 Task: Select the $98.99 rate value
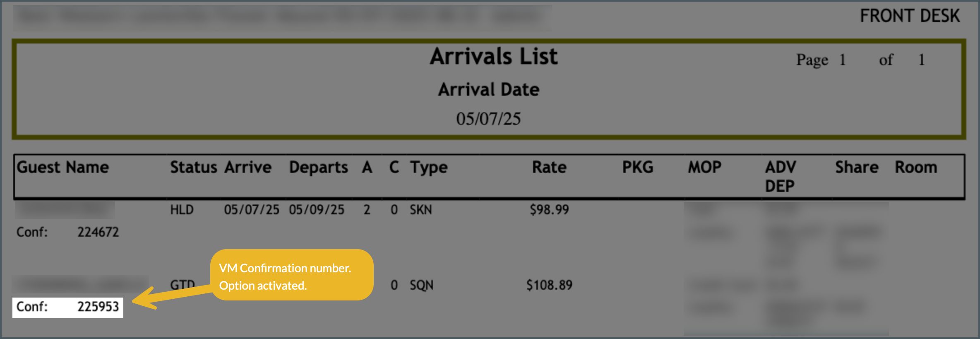pyautogui.click(x=549, y=210)
